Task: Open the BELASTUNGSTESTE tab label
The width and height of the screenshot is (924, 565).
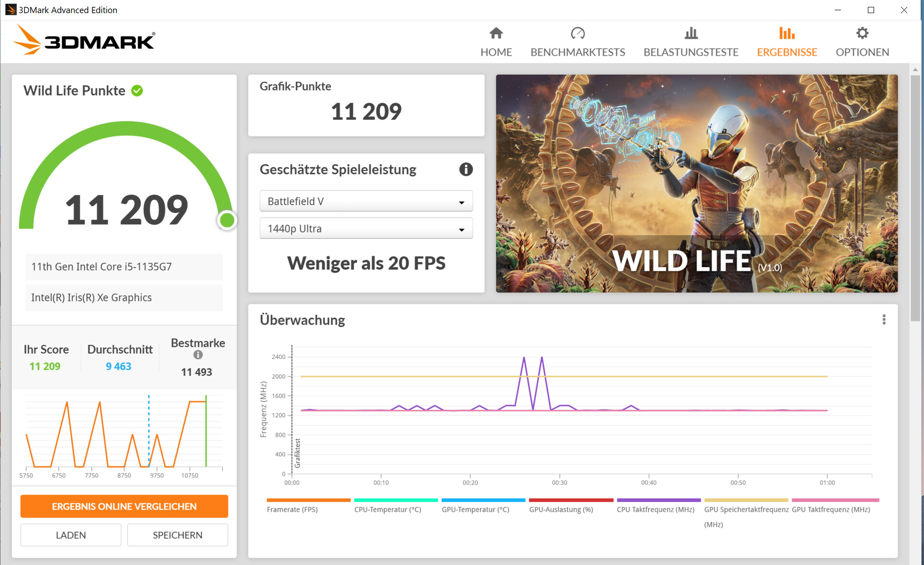Action: point(691,52)
